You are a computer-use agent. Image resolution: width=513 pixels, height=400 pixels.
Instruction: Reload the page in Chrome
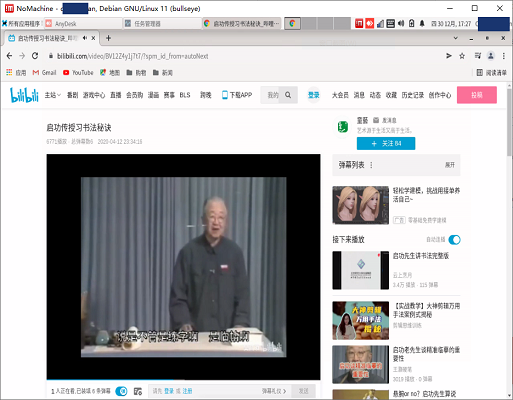click(x=35, y=56)
